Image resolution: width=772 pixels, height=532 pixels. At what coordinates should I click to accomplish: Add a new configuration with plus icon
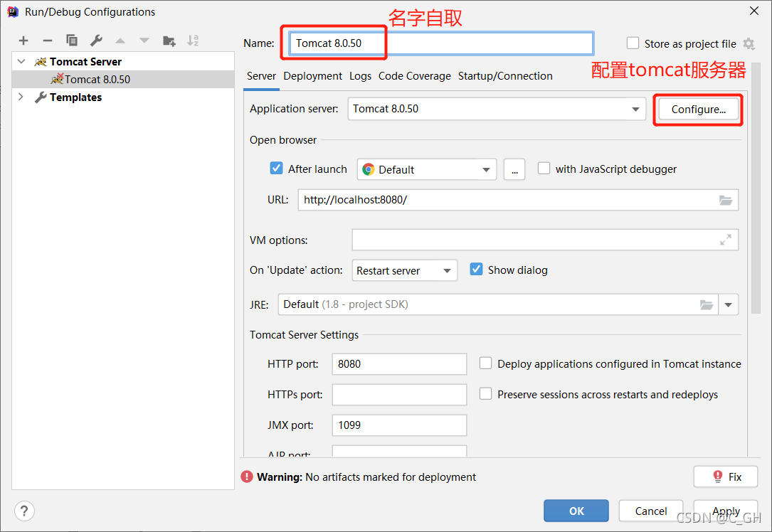23,41
